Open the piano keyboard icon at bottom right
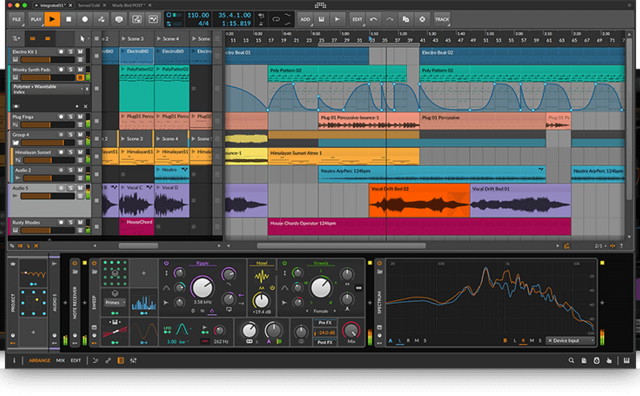The height and width of the screenshot is (396, 640). coord(626,360)
